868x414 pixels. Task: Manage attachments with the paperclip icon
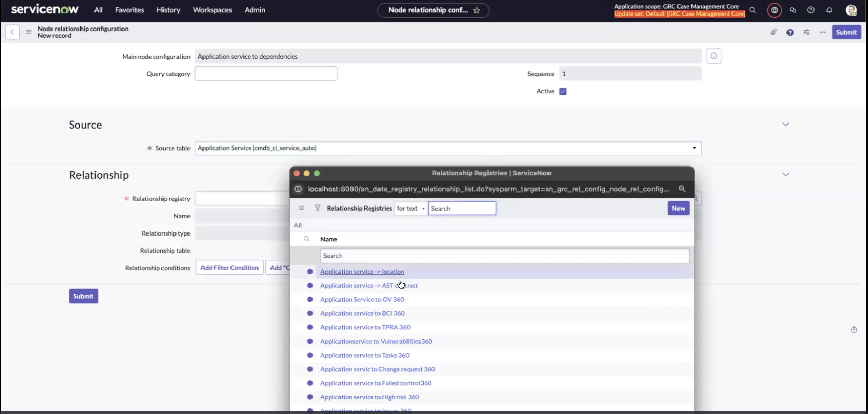[x=774, y=32]
